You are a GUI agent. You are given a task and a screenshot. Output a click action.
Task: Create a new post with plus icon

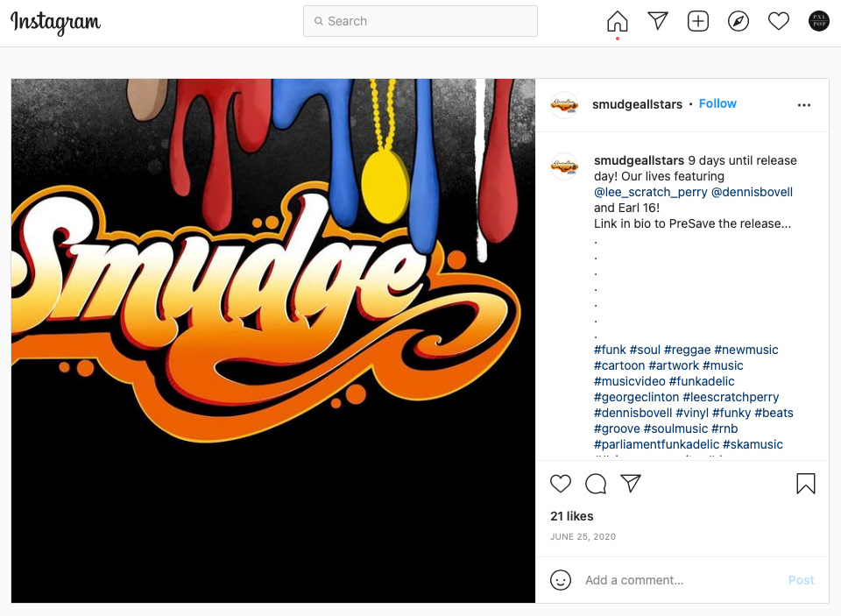698,21
